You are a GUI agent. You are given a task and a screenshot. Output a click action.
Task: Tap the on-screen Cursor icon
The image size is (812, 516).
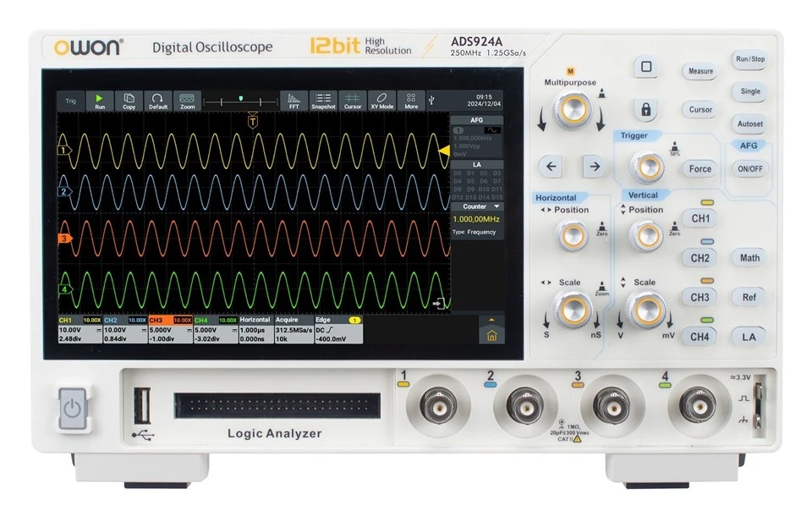pyautogui.click(x=352, y=101)
